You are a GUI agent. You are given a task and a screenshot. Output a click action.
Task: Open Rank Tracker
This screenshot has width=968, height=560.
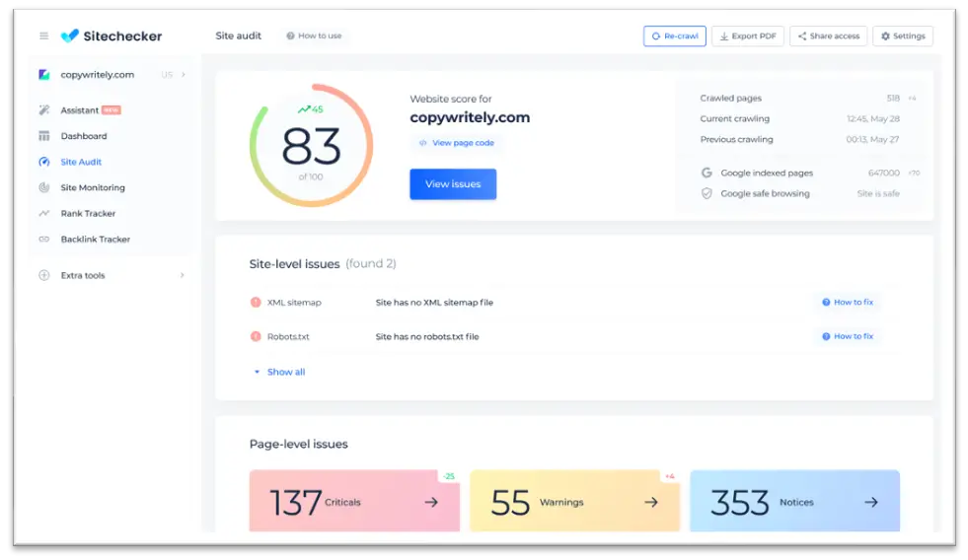[88, 213]
